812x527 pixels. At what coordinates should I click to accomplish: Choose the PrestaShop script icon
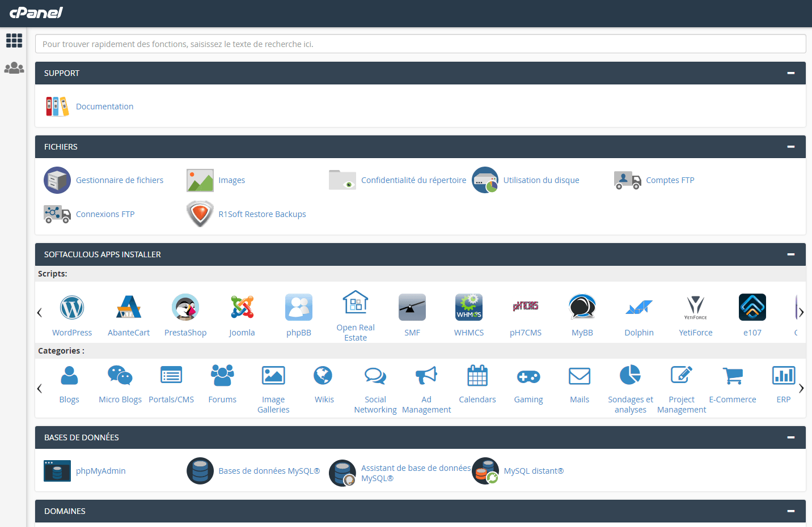(x=185, y=307)
